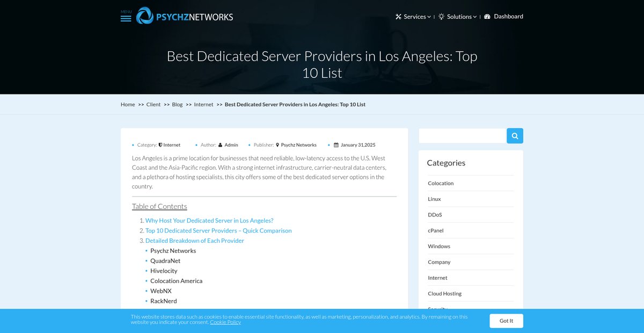The height and width of the screenshot is (333, 644).
Task: Click the blue search magnifier button
Action: pos(515,136)
